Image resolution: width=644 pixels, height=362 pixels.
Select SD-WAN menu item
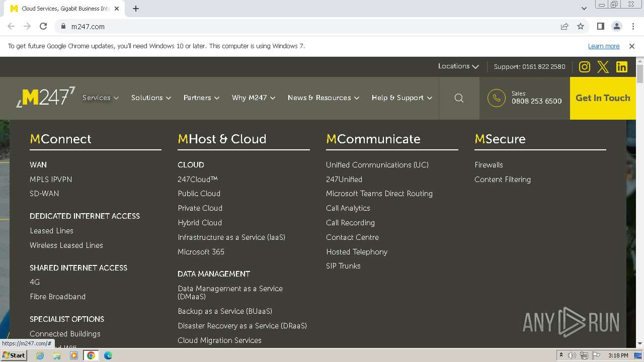44,194
